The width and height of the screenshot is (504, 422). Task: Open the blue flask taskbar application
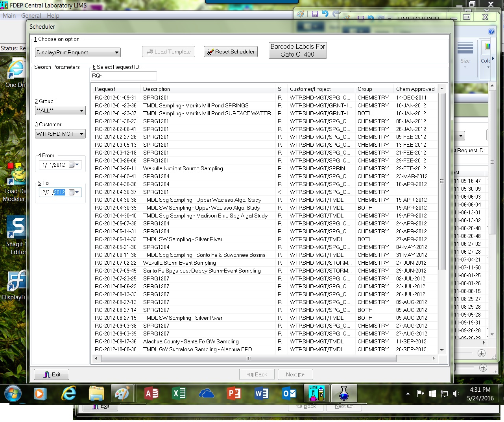[x=344, y=393]
